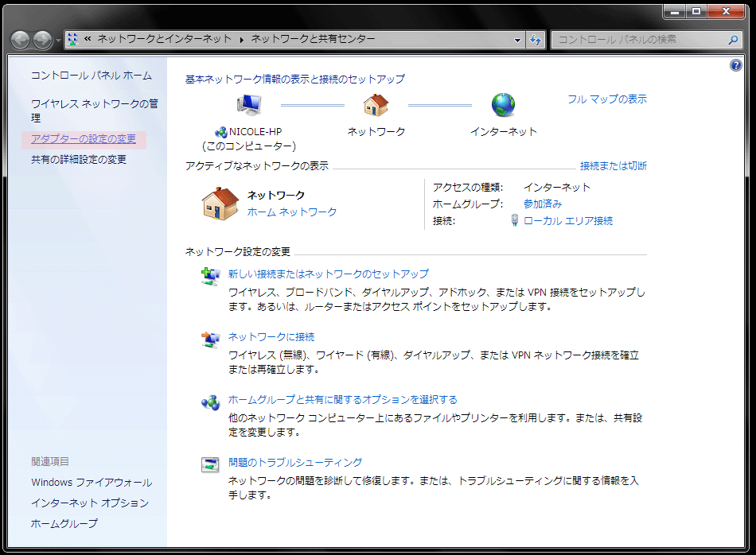This screenshot has width=756, height=555.
Task: Click the refresh button beside address bar
Action: click(x=536, y=40)
